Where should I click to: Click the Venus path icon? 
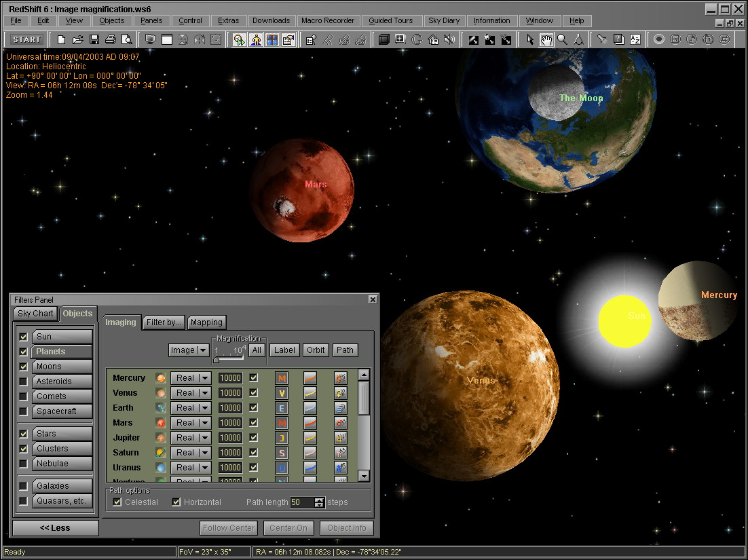coord(341,393)
